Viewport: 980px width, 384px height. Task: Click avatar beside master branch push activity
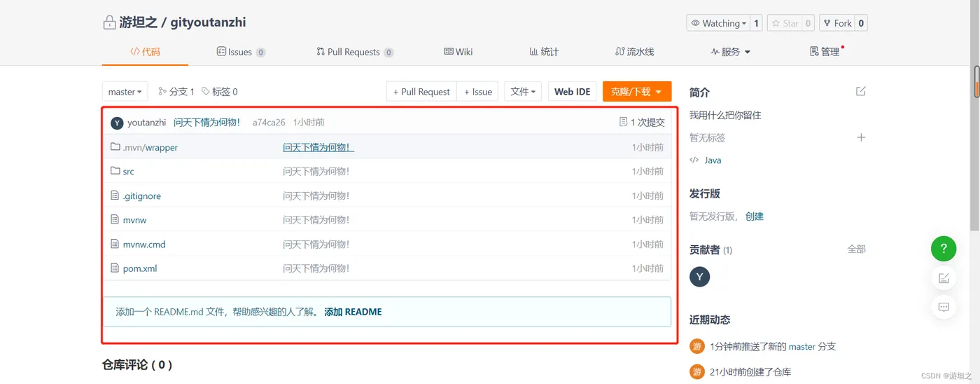(696, 346)
